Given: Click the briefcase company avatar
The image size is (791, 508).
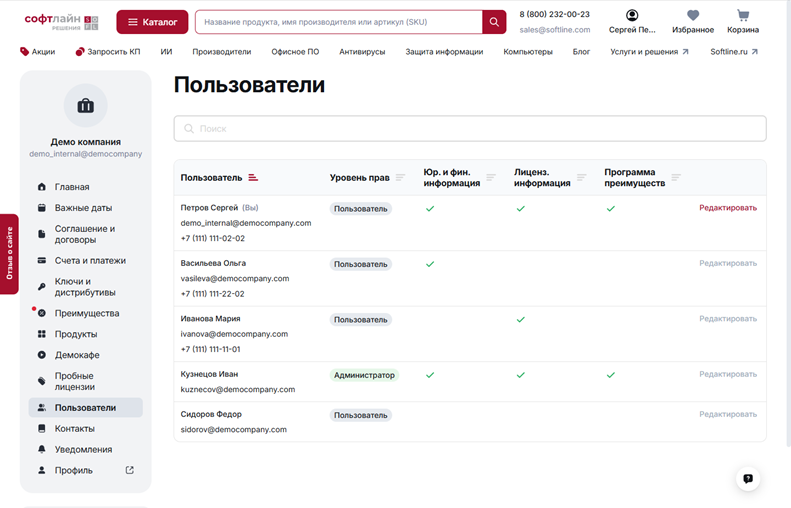Looking at the screenshot, I should pyautogui.click(x=85, y=105).
